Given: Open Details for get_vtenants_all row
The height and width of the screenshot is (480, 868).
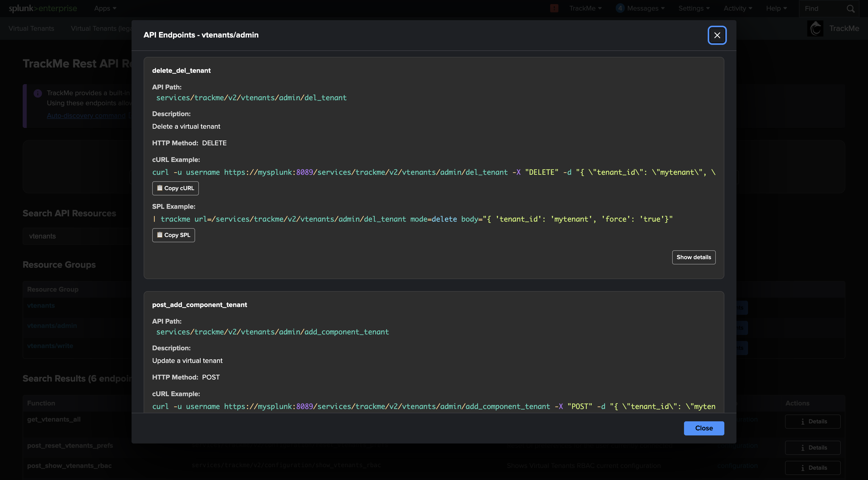Looking at the screenshot, I should 812,421.
